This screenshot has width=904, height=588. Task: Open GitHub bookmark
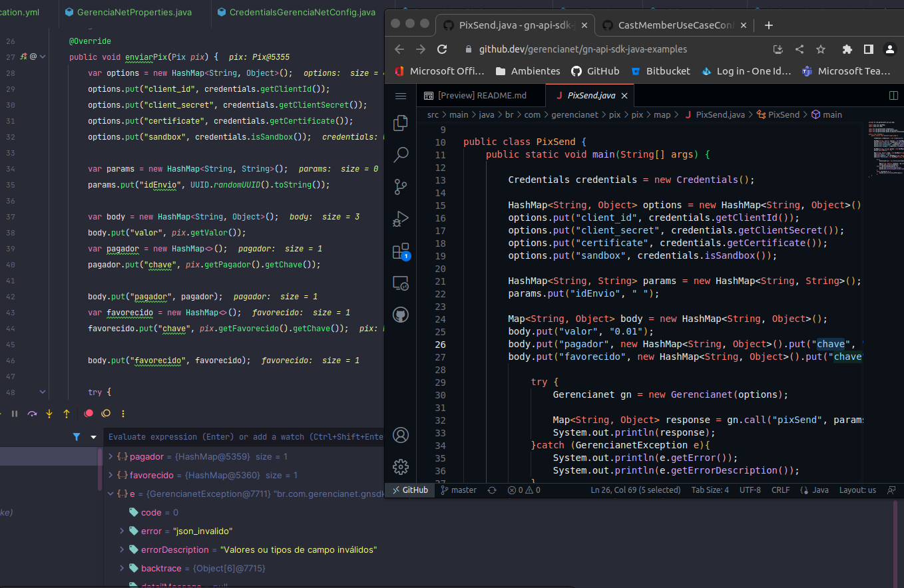pos(594,71)
